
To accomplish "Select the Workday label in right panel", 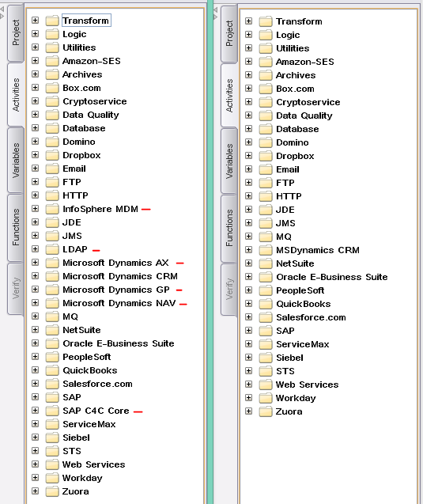I will click(296, 398).
